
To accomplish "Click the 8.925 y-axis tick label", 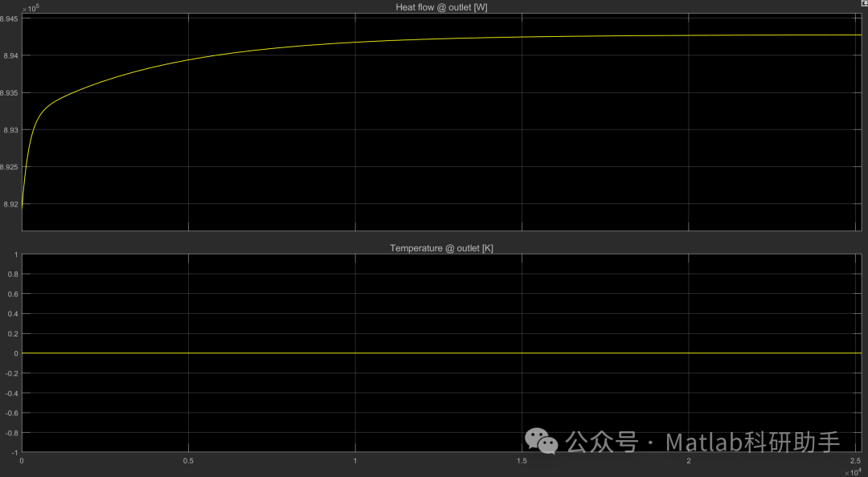I will point(10,167).
